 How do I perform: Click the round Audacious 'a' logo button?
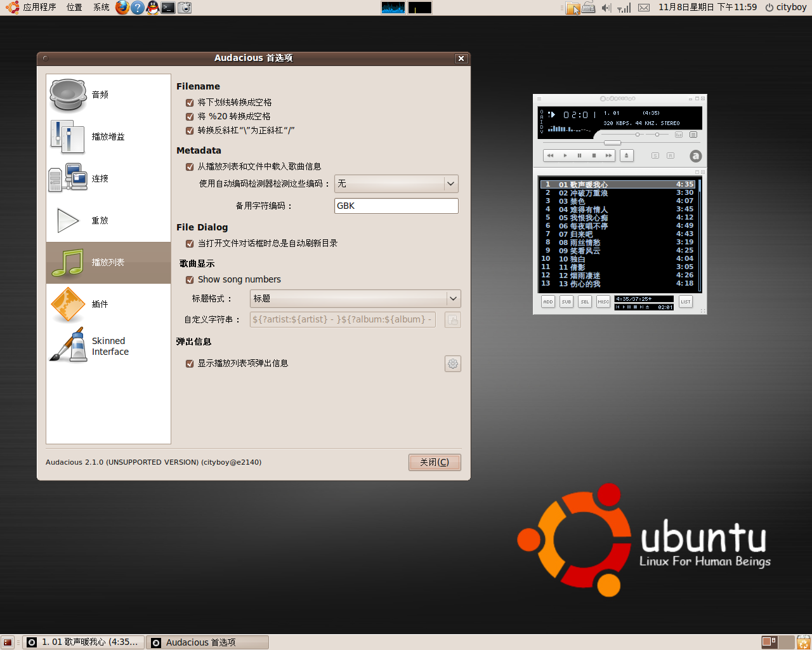[x=695, y=156]
